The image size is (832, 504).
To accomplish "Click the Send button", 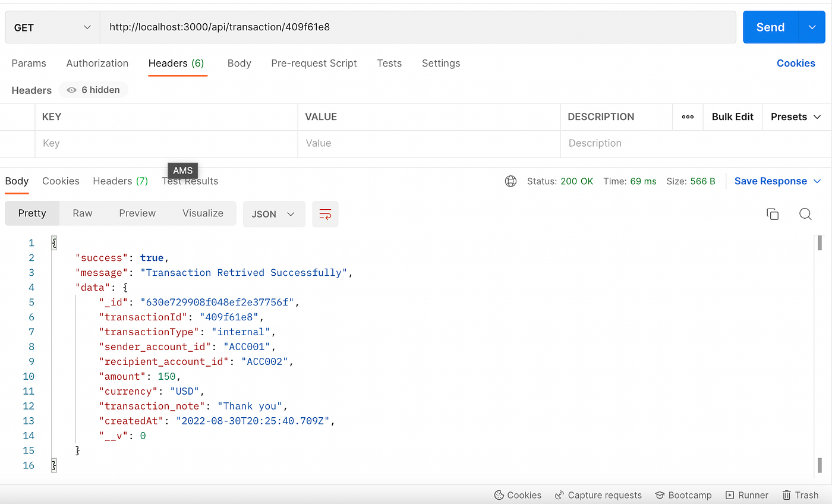I will tap(770, 27).
